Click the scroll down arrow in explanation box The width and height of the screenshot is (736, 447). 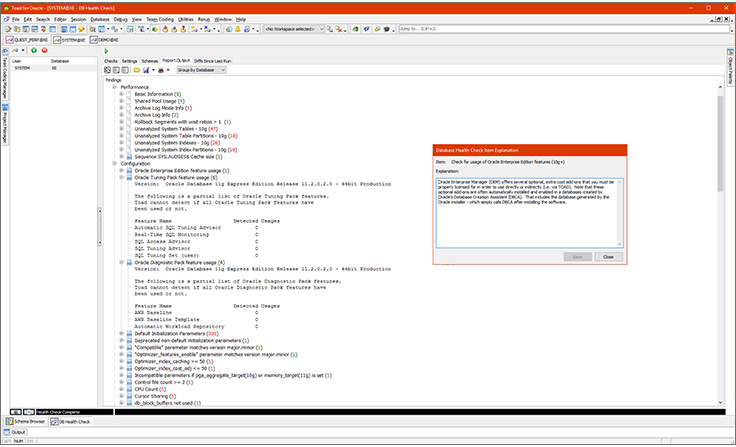tap(620, 244)
